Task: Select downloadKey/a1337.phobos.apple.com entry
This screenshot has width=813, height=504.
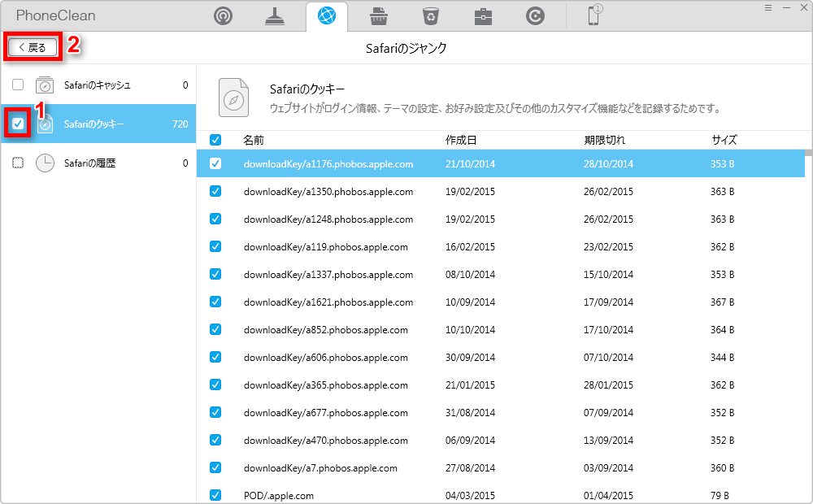Action: click(x=328, y=274)
